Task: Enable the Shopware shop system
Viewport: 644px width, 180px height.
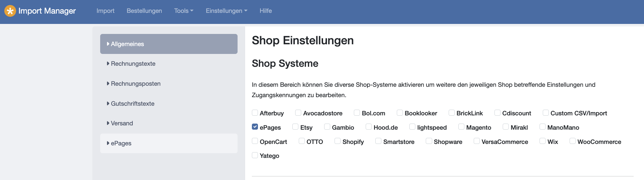Action: pos(429,141)
